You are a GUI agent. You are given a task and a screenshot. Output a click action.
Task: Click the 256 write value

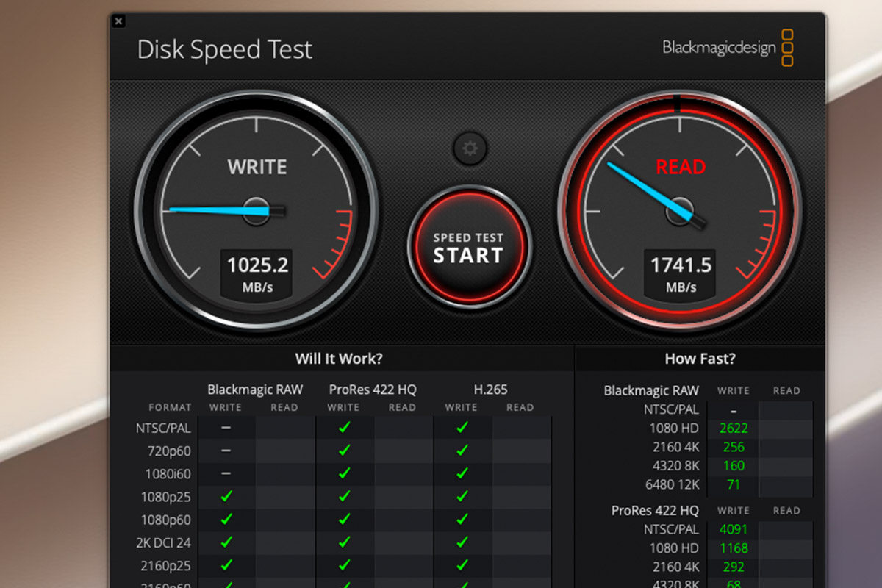[734, 447]
